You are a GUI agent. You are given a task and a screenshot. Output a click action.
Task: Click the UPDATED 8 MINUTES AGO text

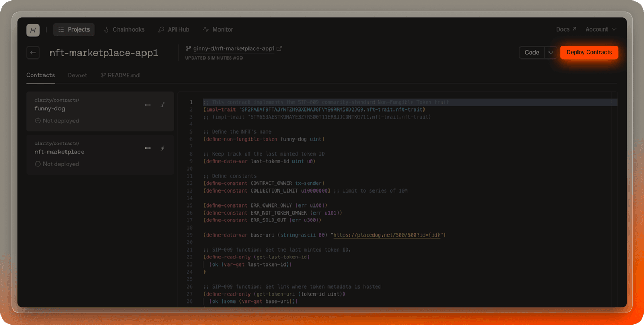[214, 58]
